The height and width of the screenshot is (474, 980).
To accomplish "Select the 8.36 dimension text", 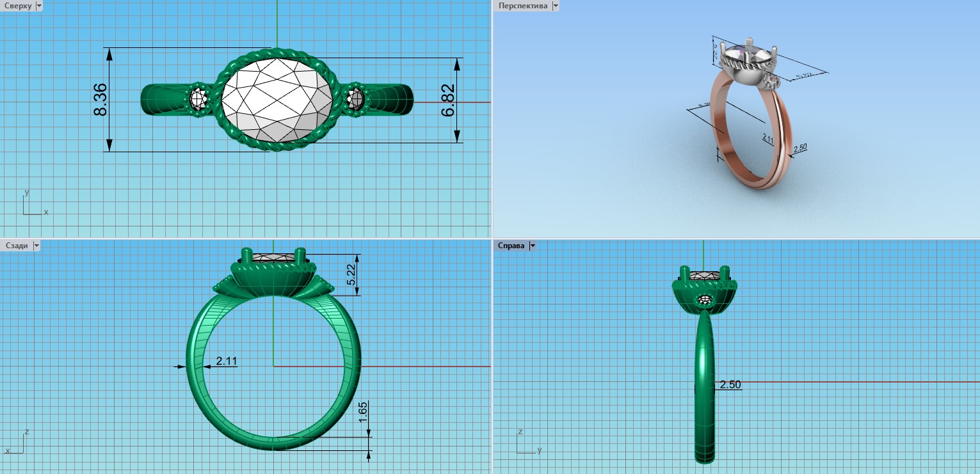I will click(100, 100).
